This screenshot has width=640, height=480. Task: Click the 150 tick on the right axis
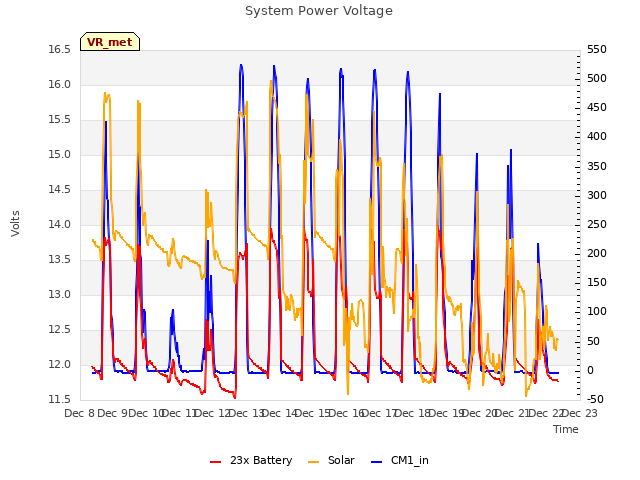pyautogui.click(x=597, y=283)
